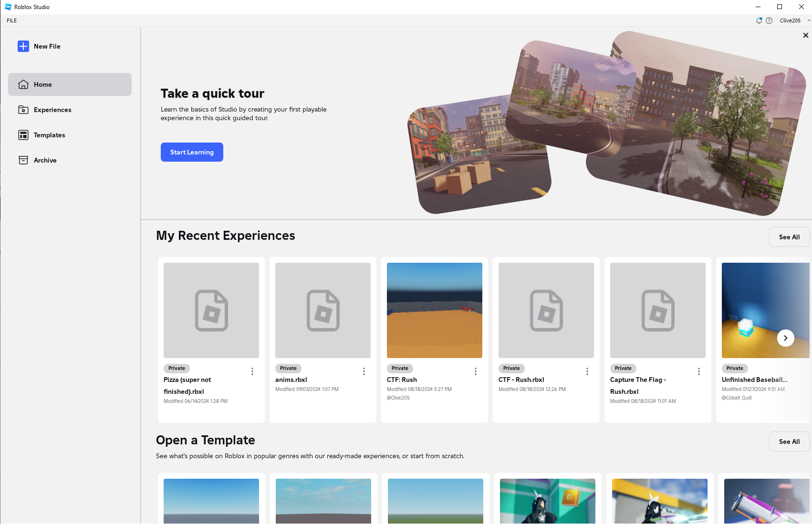Viewport: 812px width, 524px height.
Task: Click the New File plus icon
Action: click(23, 46)
